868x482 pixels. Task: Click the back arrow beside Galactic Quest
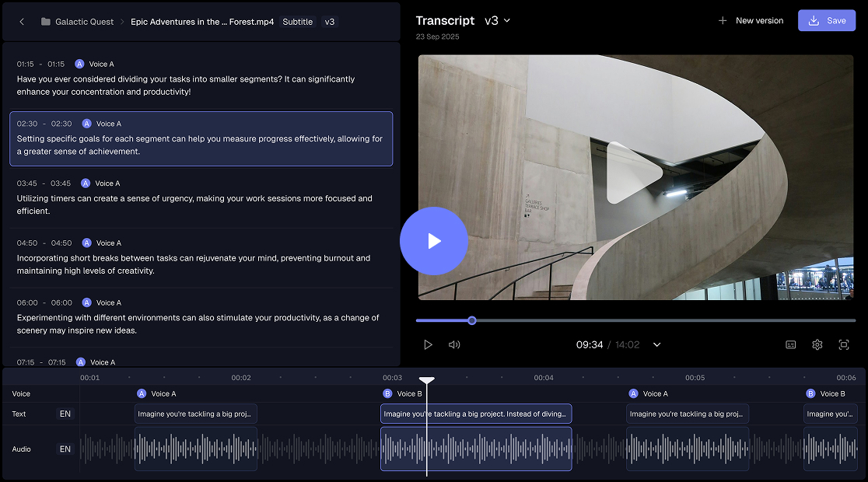click(21, 22)
